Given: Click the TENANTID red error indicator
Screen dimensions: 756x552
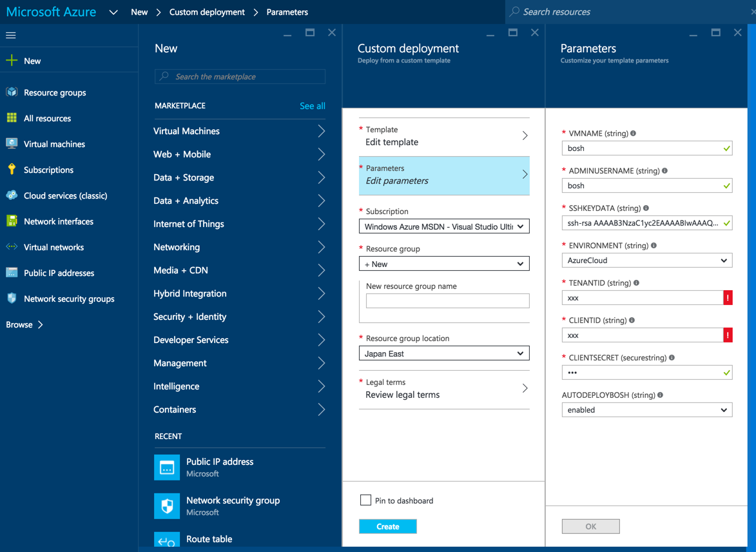Looking at the screenshot, I should (728, 298).
